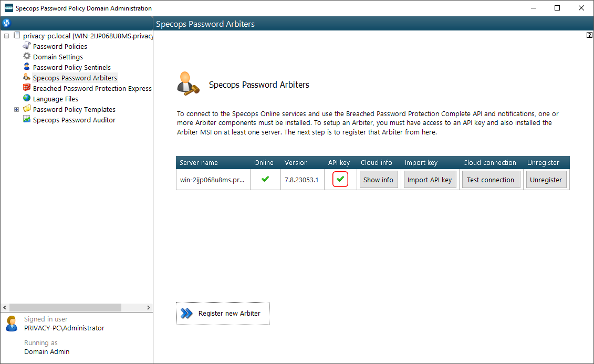Open Specops Password Auditor in the tree
Screen dimensions: 594x364
coord(74,120)
